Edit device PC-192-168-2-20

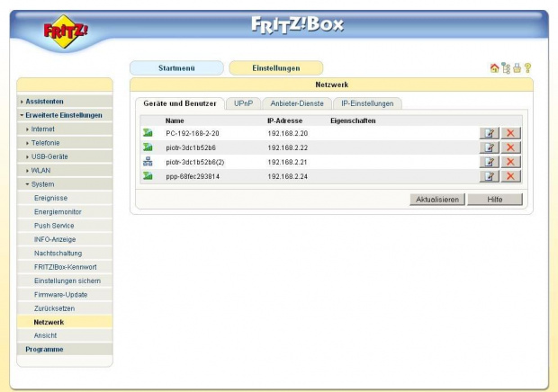point(488,133)
